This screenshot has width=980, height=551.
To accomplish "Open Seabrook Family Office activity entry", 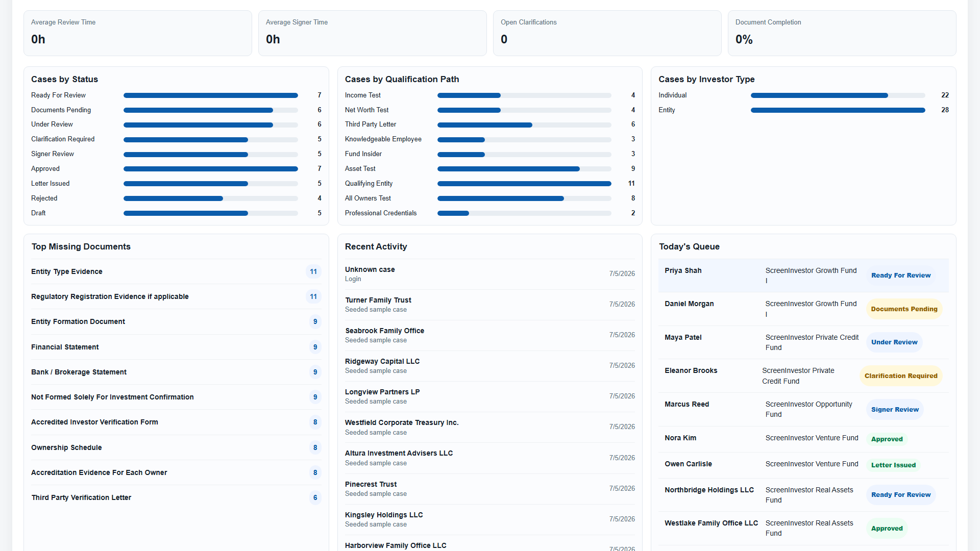I will [489, 335].
